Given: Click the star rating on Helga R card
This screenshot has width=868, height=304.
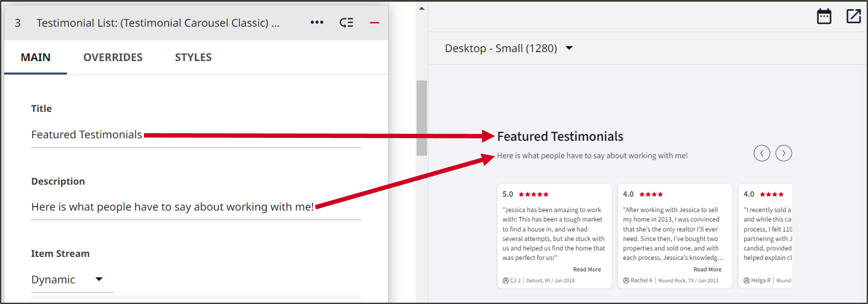Looking at the screenshot, I should tap(772, 194).
